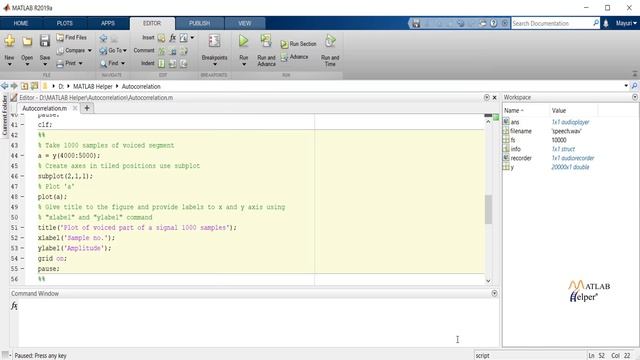Open the Command Window actions menu
Screen dimensions: 640x360
tap(494, 293)
